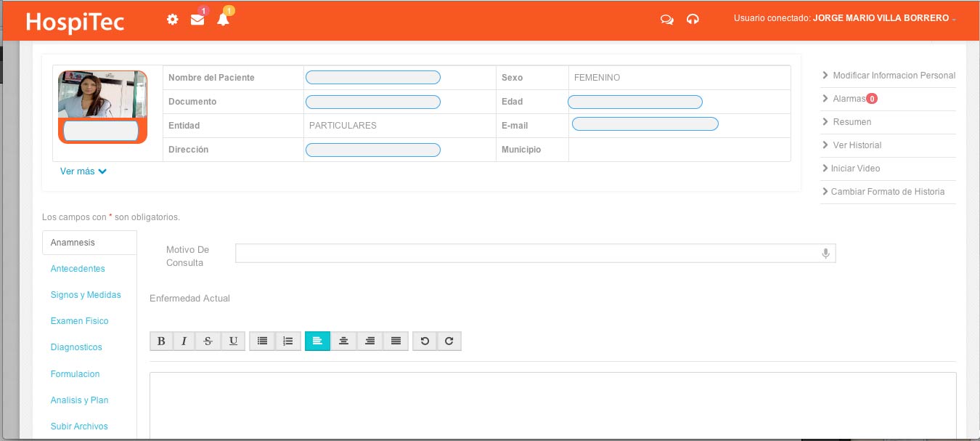Insert a numbered list
The height and width of the screenshot is (441, 980).
pyautogui.click(x=287, y=341)
